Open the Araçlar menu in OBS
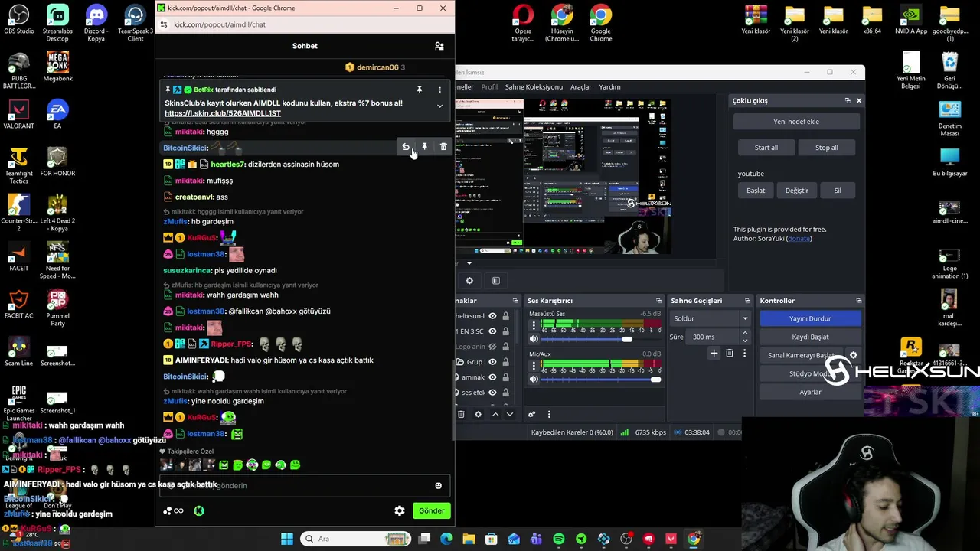 pos(581,87)
